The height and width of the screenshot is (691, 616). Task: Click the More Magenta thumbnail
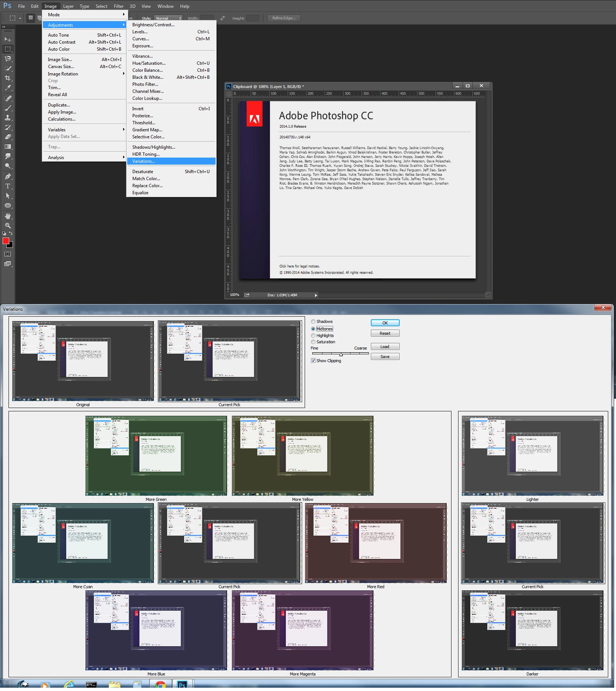[x=302, y=630]
